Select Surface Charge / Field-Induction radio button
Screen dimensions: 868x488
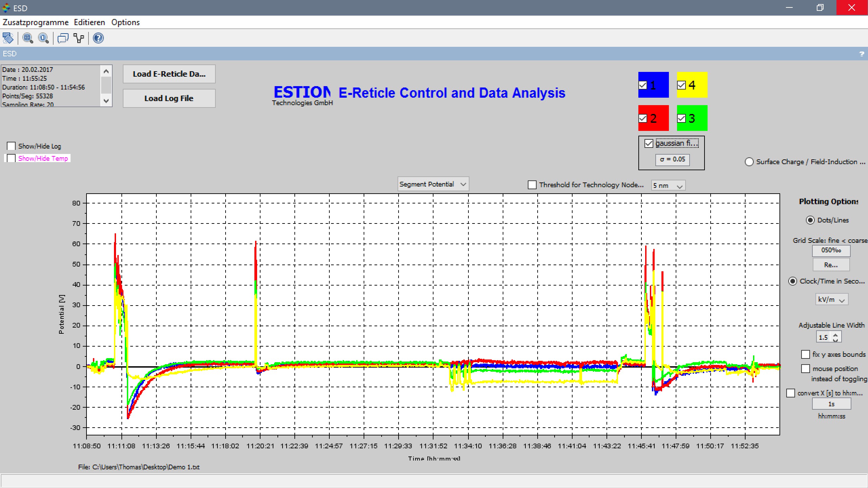coord(749,162)
